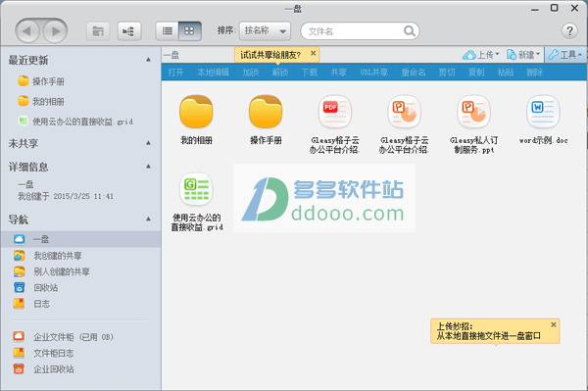Select the Gleasy PDF file icon
This screenshot has height=391, width=588.
coord(335,112)
